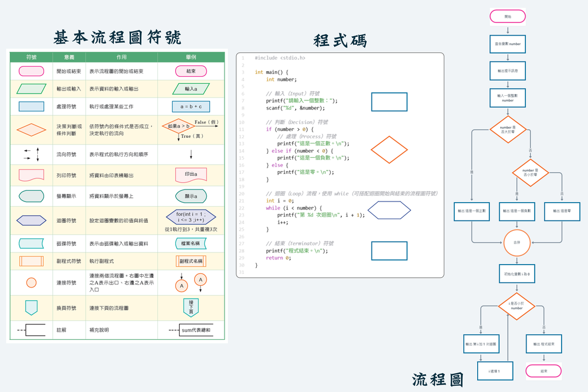Click the empty diamond beside the if statement
The height and width of the screenshot is (392, 588).
(389, 150)
